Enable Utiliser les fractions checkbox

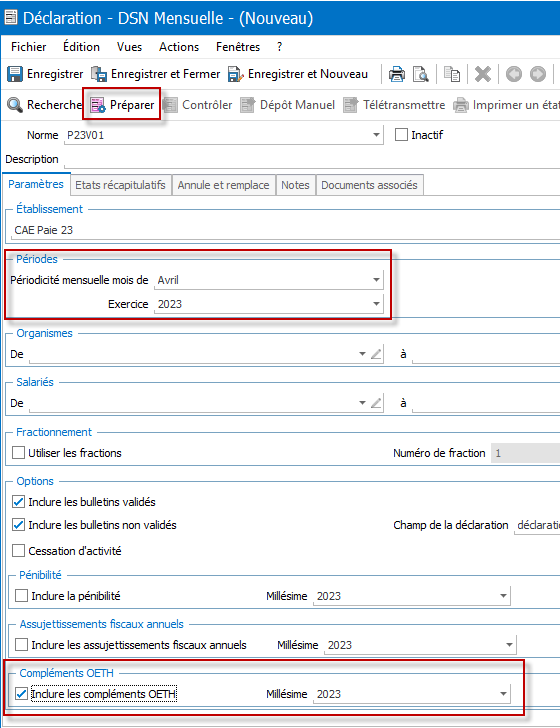[19, 453]
